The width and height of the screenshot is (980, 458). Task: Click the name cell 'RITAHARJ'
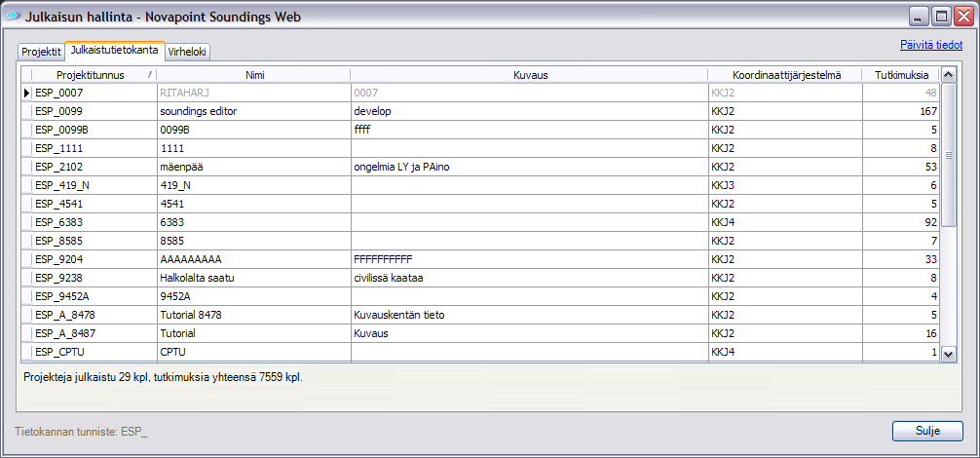[x=253, y=93]
